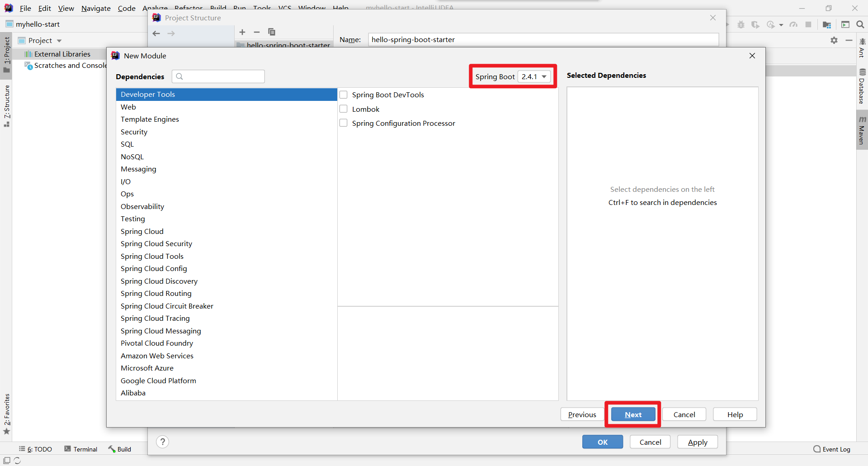Select Google Cloud Platform category
The width and height of the screenshot is (868, 466).
(x=226, y=380)
